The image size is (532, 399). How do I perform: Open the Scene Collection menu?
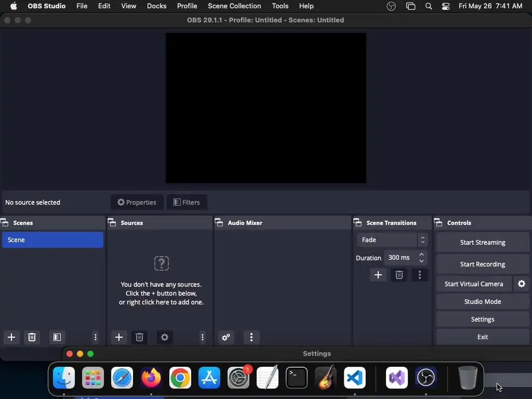click(234, 6)
